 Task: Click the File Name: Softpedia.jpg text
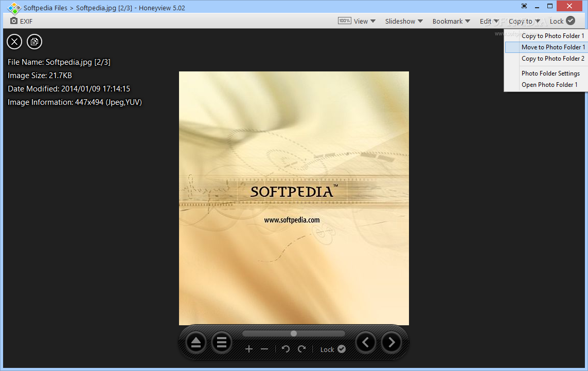click(59, 62)
